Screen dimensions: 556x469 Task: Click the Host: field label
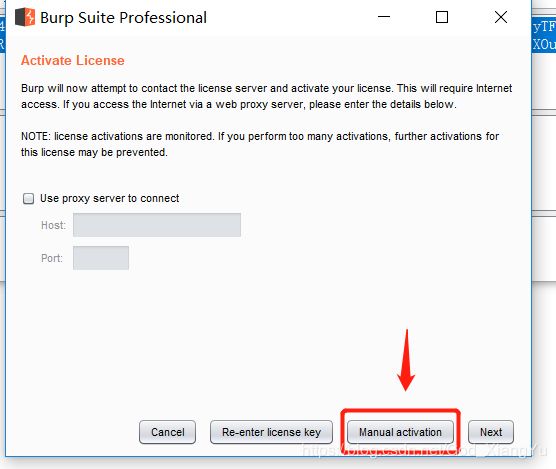53,225
